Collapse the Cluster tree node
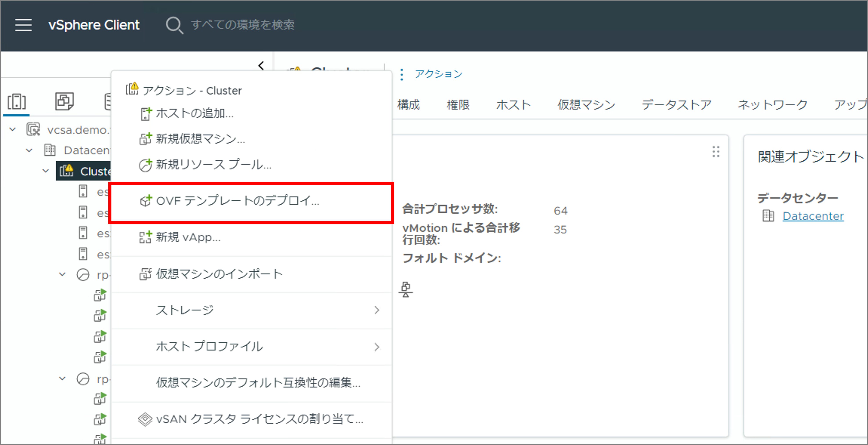This screenshot has height=445, width=868. [x=46, y=171]
